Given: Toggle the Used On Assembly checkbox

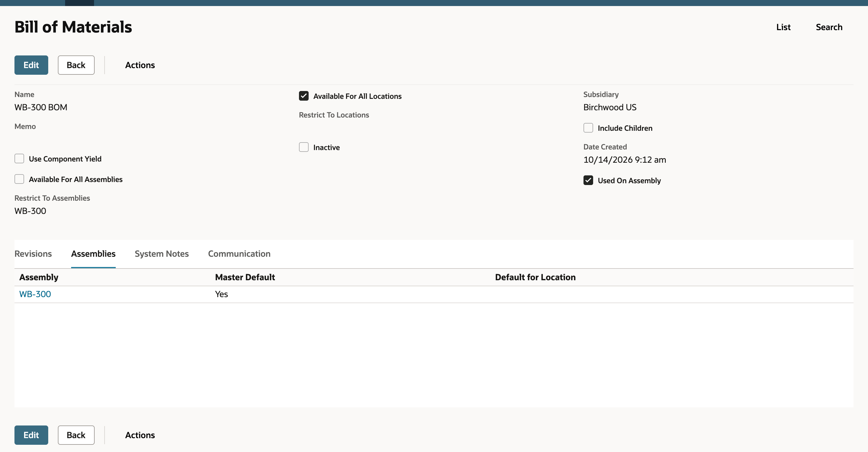Looking at the screenshot, I should pos(588,180).
